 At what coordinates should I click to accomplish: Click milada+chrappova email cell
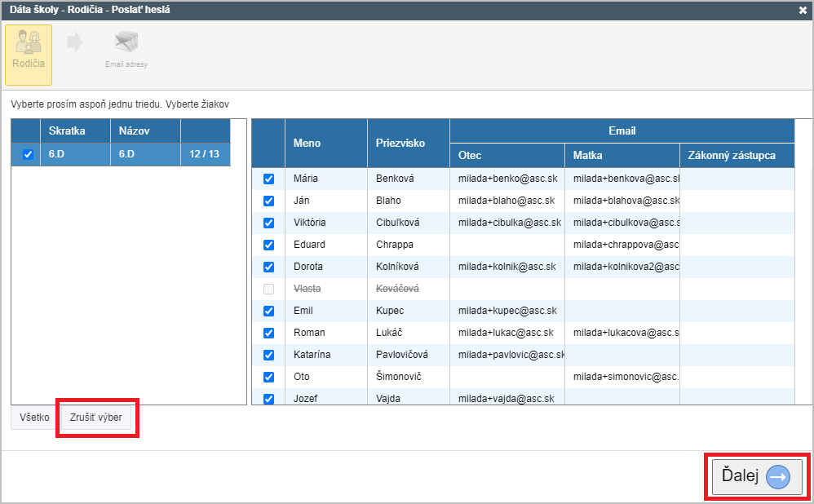[622, 245]
